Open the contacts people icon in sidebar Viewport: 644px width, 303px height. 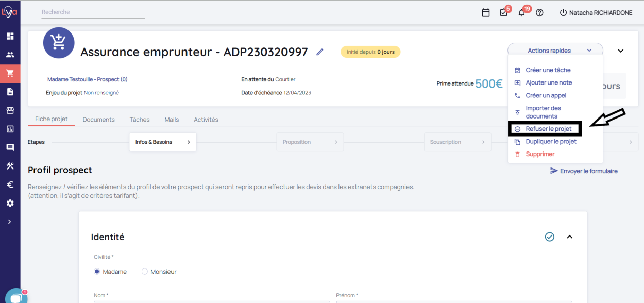(10, 55)
